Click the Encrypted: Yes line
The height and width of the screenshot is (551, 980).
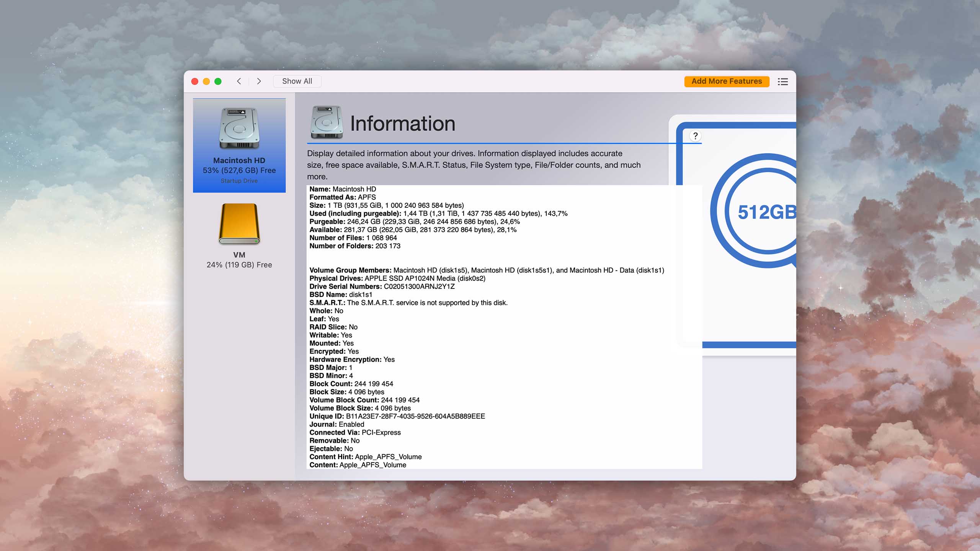(x=334, y=351)
